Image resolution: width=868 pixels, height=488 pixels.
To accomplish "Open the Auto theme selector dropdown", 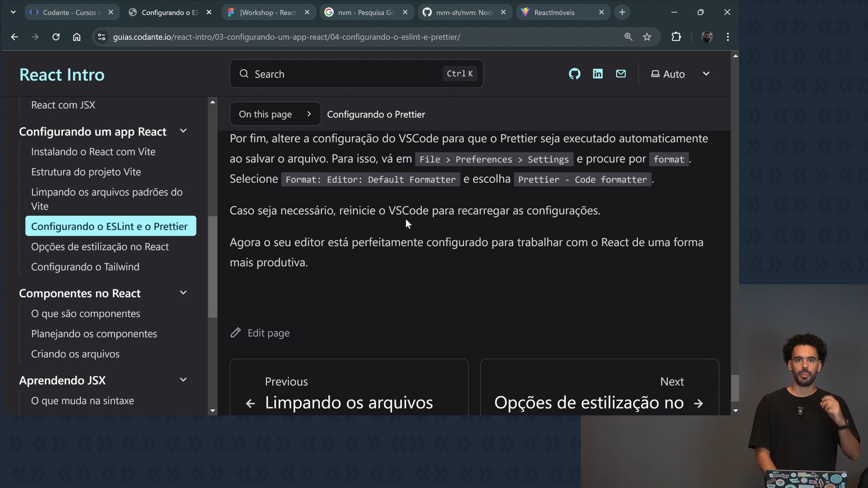I will click(x=680, y=74).
